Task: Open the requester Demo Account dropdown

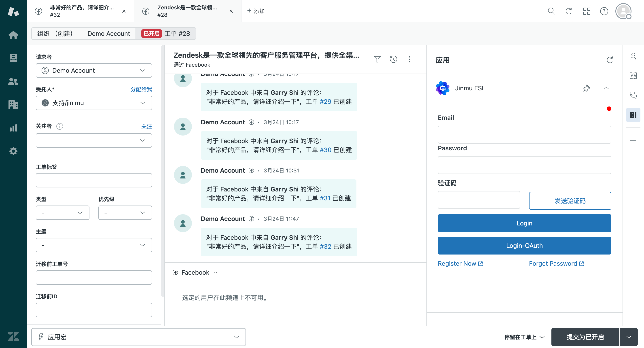Action: coord(94,70)
